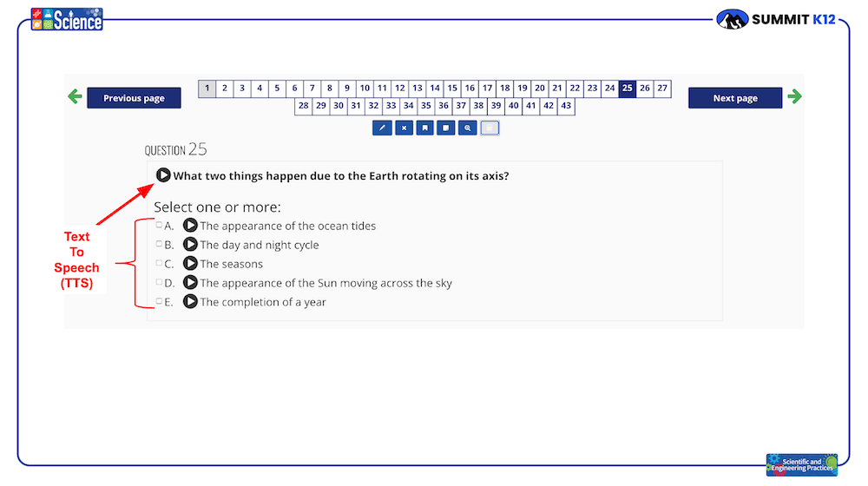The height and width of the screenshot is (486, 868).
Task: Navigate to question 1
Action: pos(207,88)
